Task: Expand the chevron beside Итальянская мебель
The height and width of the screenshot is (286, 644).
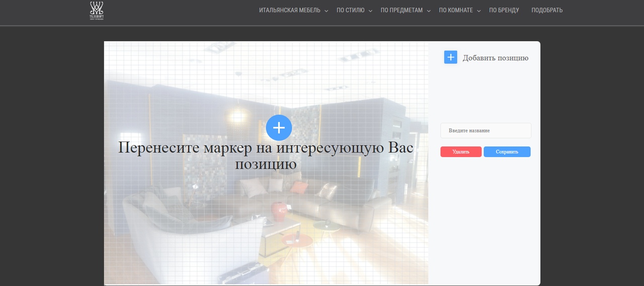Action: (x=326, y=11)
